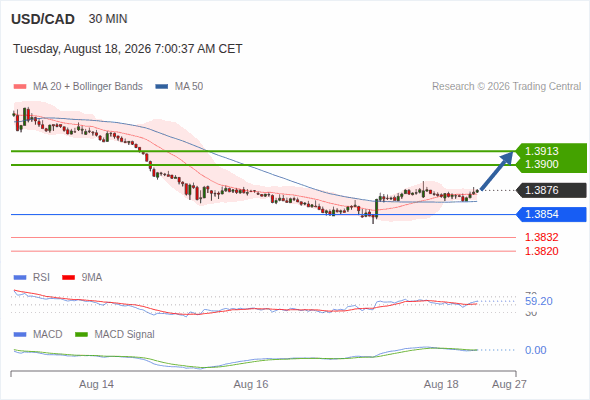
Task: Click the blue MACD legend marker
Action: coord(20,335)
